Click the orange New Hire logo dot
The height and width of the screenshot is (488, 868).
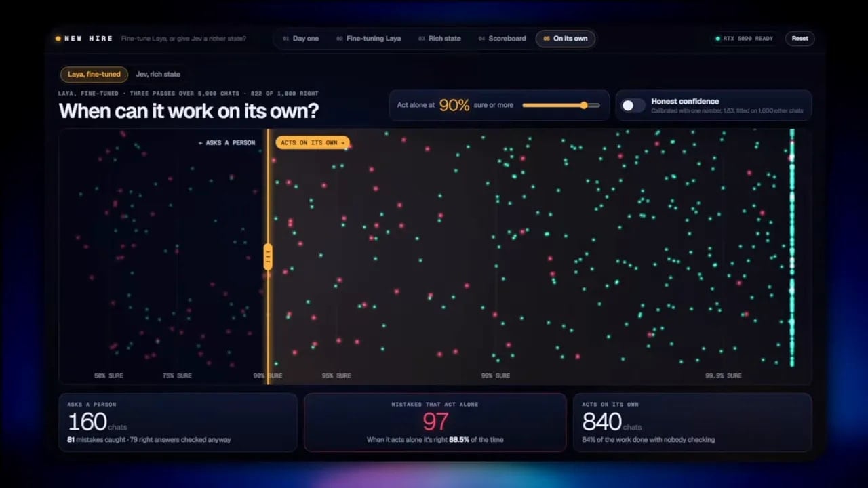click(x=58, y=39)
